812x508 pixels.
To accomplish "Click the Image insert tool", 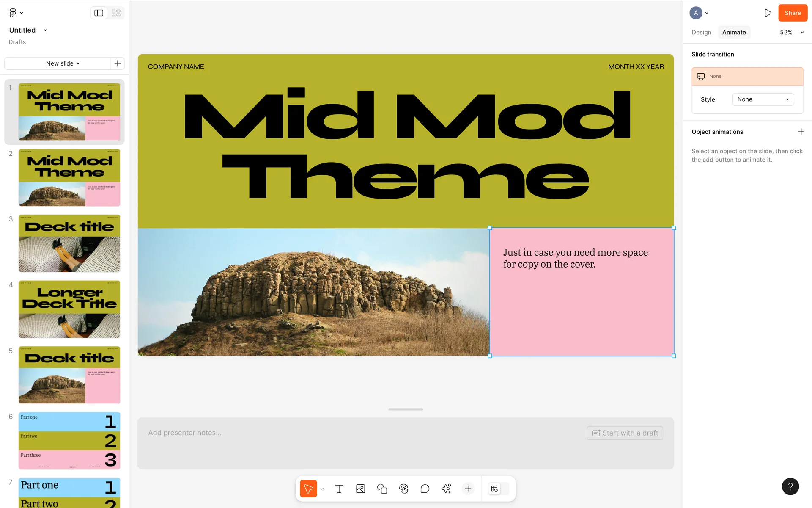I will (x=360, y=489).
